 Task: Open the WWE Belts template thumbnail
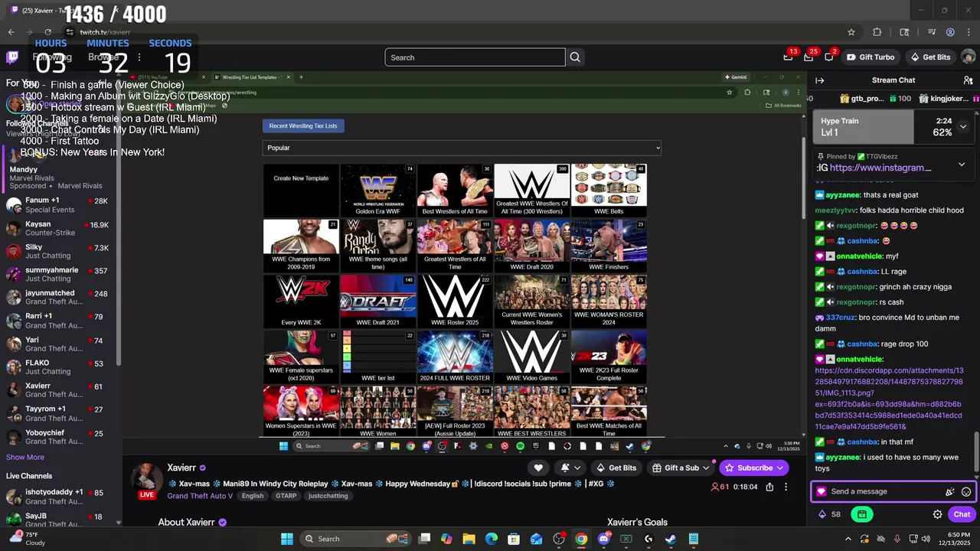click(609, 190)
